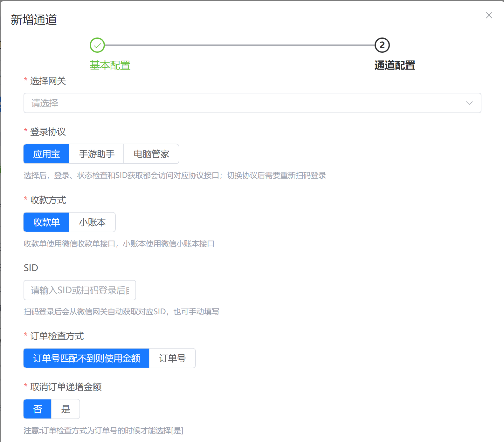The width and height of the screenshot is (504, 442).
Task: Expand the gateway list using the chevron arrow
Action: pyautogui.click(x=469, y=103)
